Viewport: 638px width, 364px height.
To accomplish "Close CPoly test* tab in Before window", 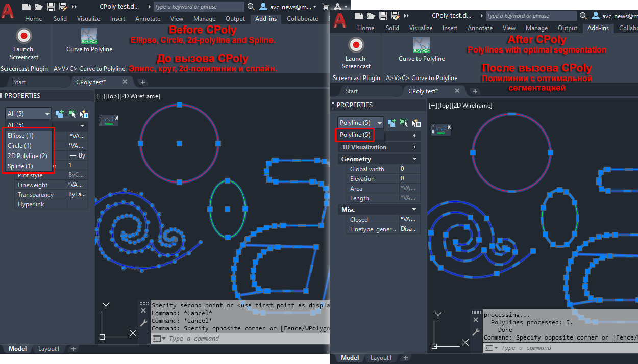I will (125, 82).
